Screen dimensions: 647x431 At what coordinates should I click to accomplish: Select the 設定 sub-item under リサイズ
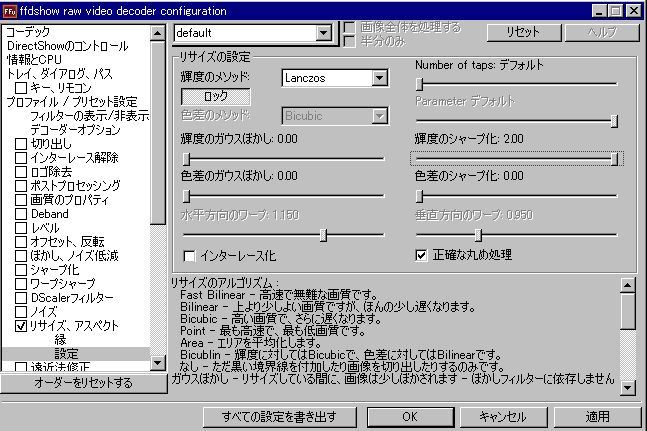click(66, 354)
